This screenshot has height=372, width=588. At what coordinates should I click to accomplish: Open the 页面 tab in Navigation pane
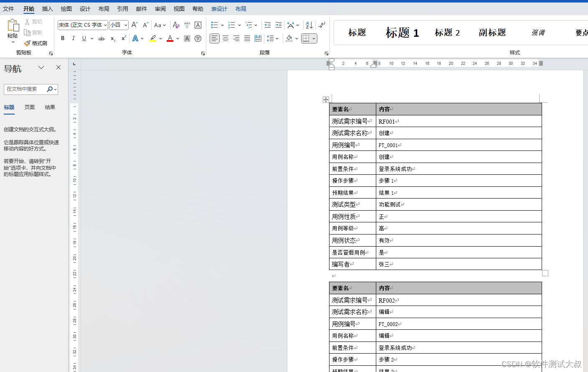[30, 107]
